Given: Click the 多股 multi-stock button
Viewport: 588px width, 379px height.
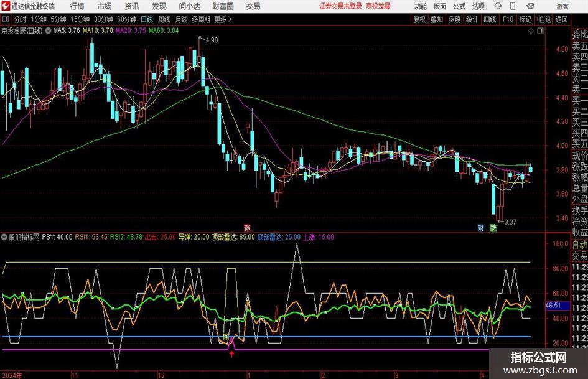Looking at the screenshot, I should [x=454, y=19].
